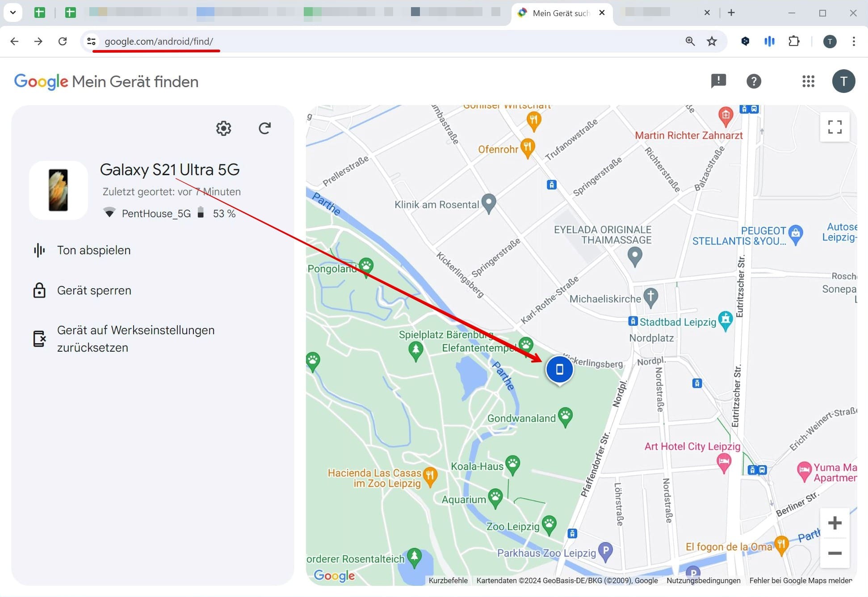Screen dimensions: 868x597
Task: Open the Nutzungsbedingungen terms link
Action: (x=704, y=580)
